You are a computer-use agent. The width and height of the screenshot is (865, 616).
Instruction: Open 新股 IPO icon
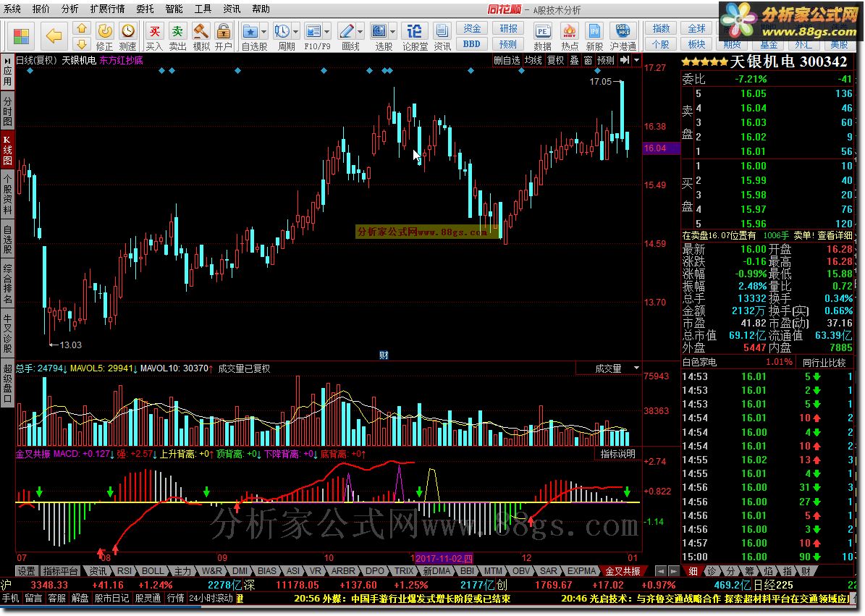[595, 36]
